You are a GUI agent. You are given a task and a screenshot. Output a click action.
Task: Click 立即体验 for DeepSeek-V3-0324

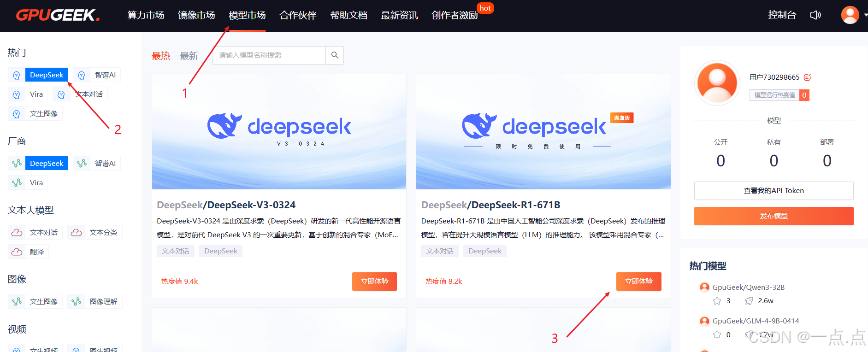click(374, 282)
